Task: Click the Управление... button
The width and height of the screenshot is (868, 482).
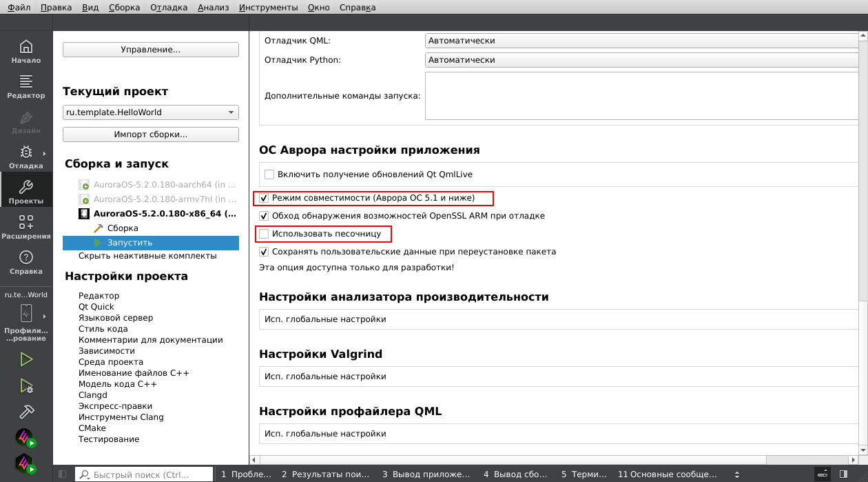Action: [x=151, y=50]
